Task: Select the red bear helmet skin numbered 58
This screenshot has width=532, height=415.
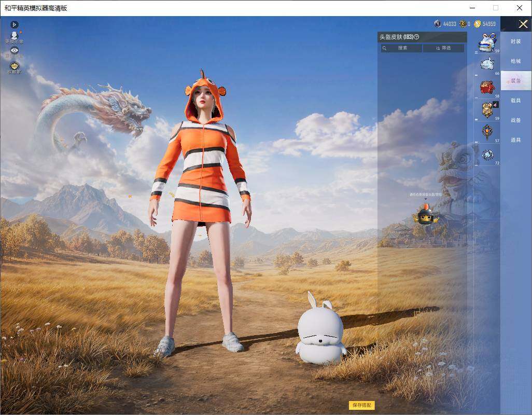Action: (487, 87)
